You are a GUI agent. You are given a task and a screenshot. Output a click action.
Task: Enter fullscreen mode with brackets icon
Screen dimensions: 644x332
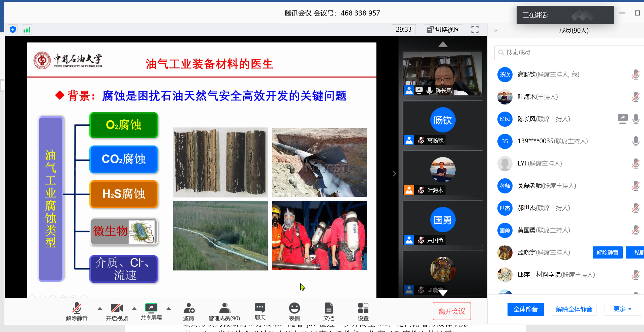tap(475, 30)
